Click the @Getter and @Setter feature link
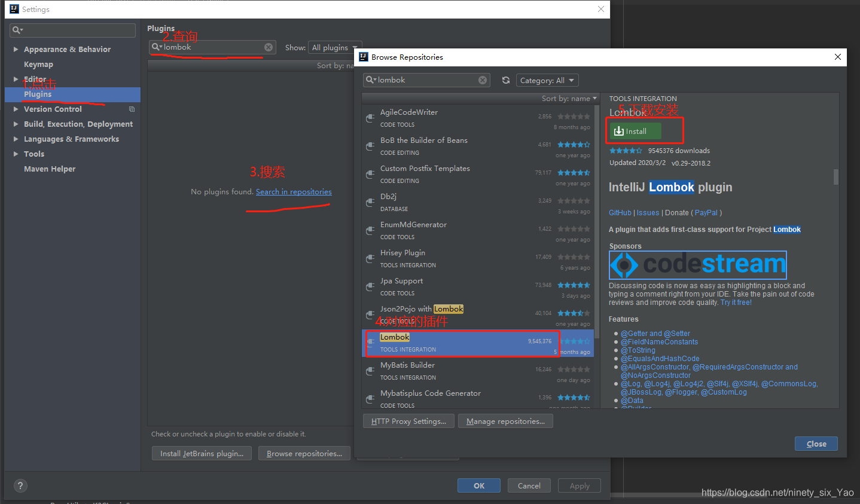The image size is (860, 504). point(655,334)
